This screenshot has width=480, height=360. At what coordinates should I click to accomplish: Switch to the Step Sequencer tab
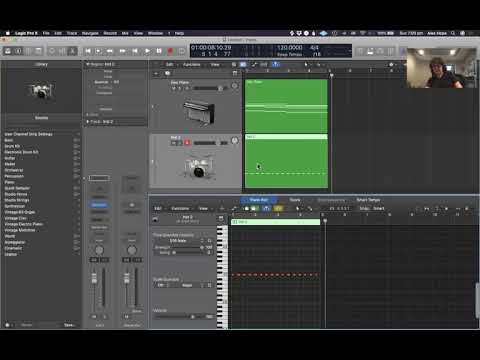click(x=331, y=200)
